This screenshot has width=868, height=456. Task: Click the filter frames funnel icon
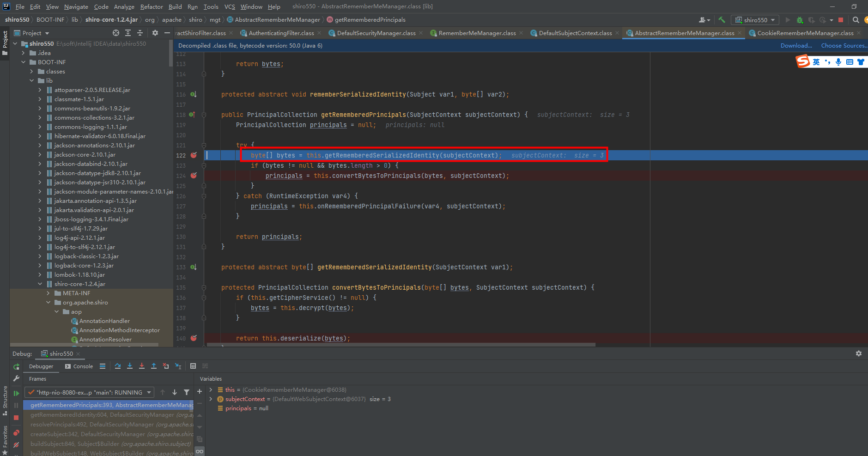coord(187,392)
